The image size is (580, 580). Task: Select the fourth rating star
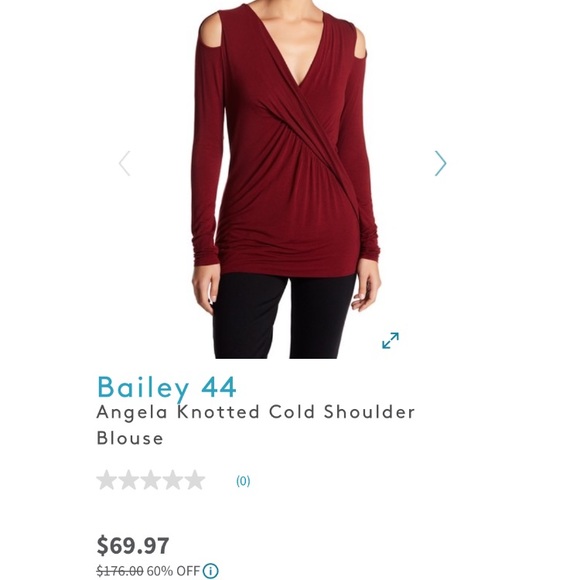(173, 480)
